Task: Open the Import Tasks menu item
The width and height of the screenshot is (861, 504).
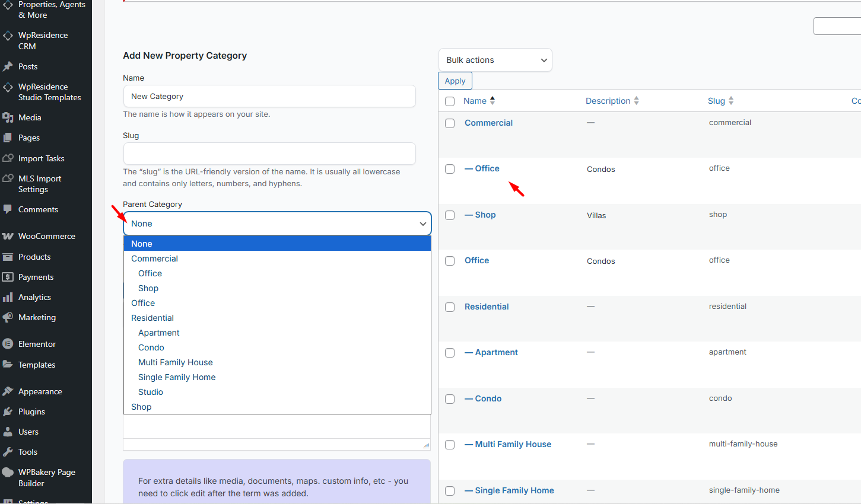Action: 41,158
